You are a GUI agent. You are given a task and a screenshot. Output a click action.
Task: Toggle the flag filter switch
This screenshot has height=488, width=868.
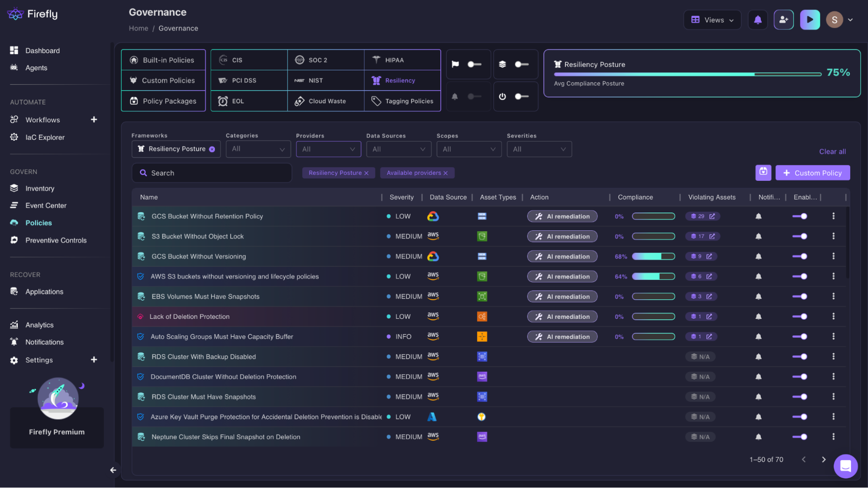click(x=474, y=64)
